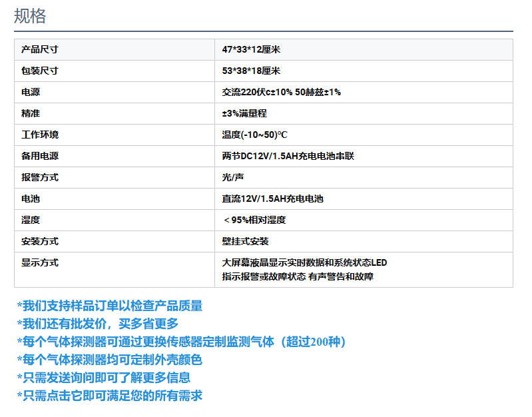Click the blue 我们支持样品订单 note line
532x417 pixels.
pyautogui.click(x=110, y=306)
